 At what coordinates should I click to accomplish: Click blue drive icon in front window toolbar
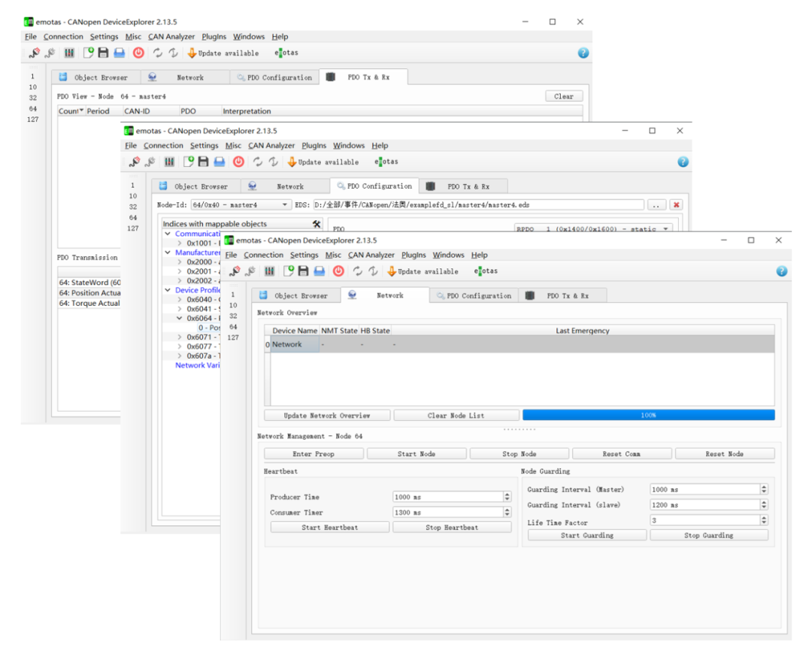point(320,271)
